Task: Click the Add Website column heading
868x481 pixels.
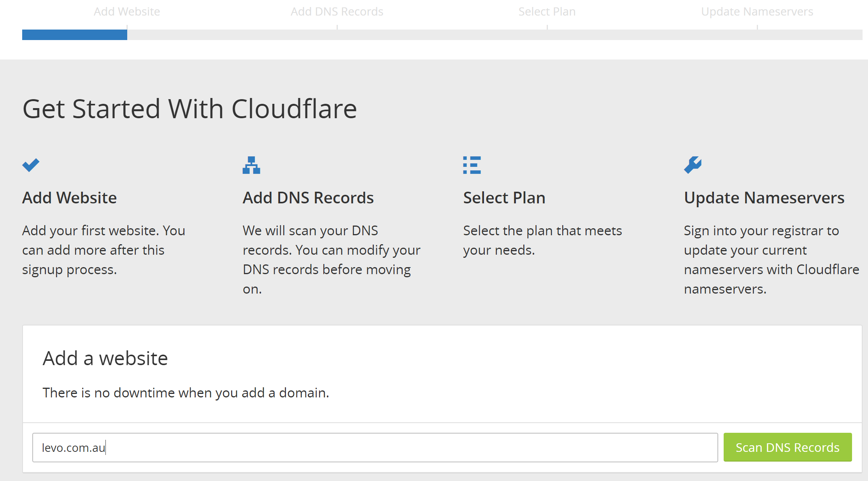Action: click(70, 198)
